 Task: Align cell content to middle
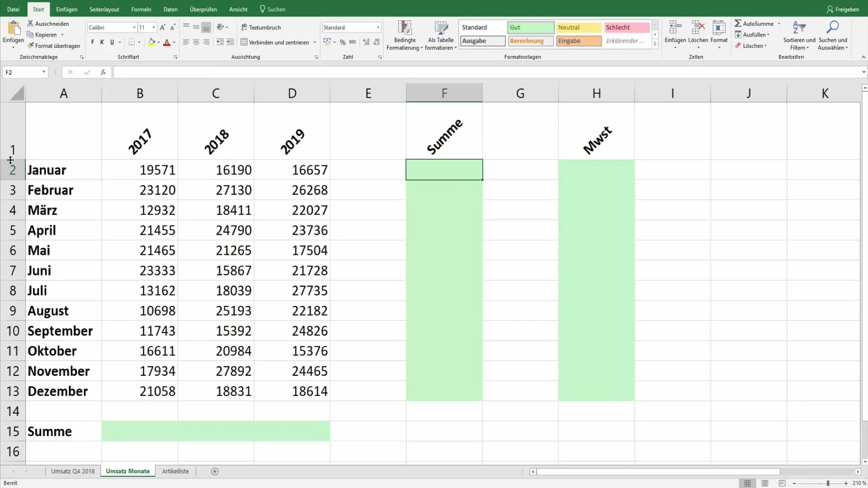(x=196, y=27)
